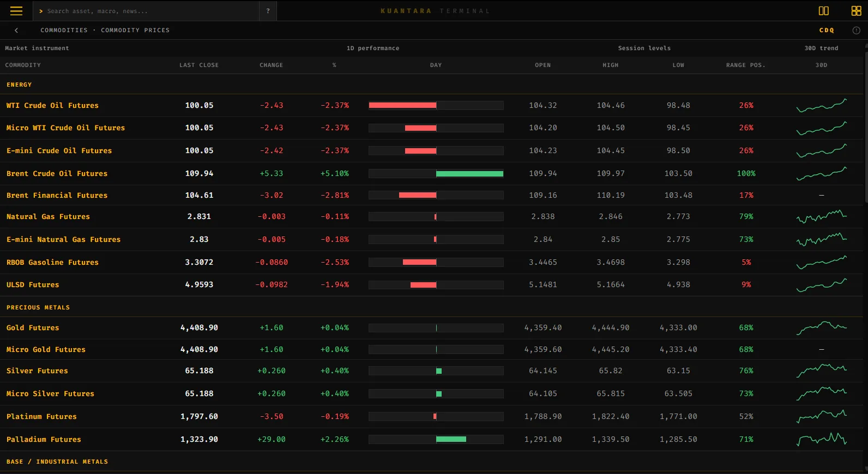Open E-mini Natural Gas Futures
This screenshot has height=474, width=868.
63,240
